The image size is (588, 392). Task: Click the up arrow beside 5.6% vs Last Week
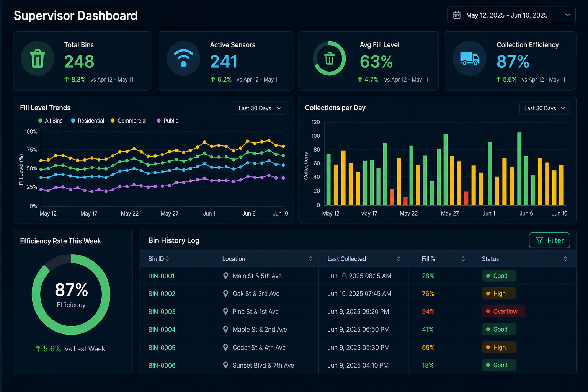point(38,349)
